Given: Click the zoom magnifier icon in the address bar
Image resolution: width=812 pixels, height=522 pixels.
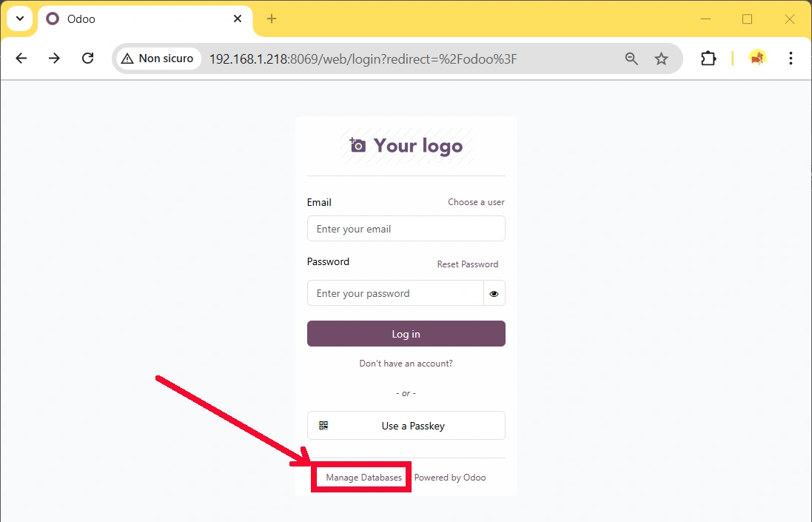Looking at the screenshot, I should pyautogui.click(x=631, y=58).
